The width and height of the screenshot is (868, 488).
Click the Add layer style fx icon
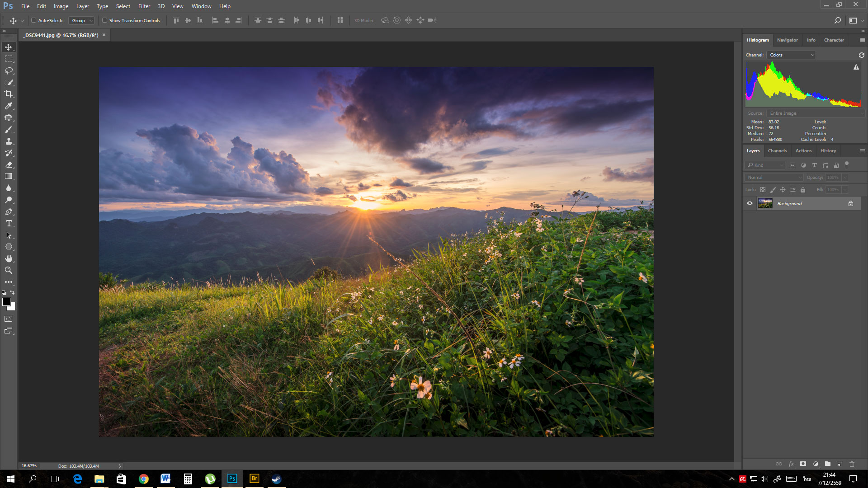tap(791, 464)
